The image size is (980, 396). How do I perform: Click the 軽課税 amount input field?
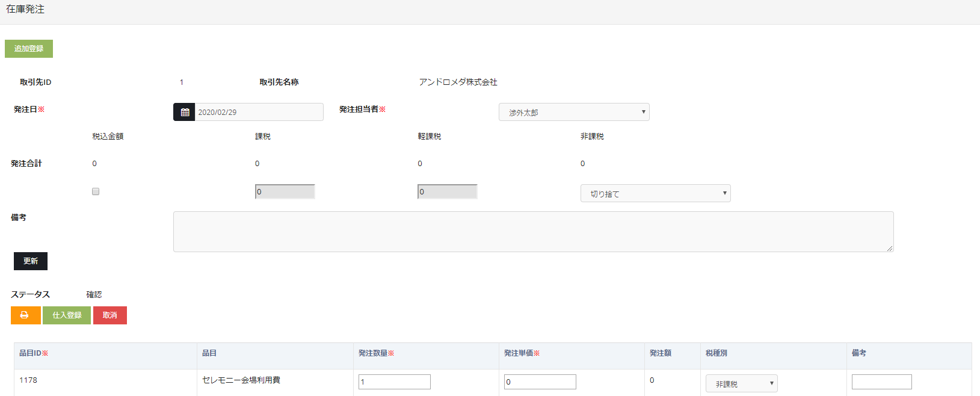click(447, 191)
